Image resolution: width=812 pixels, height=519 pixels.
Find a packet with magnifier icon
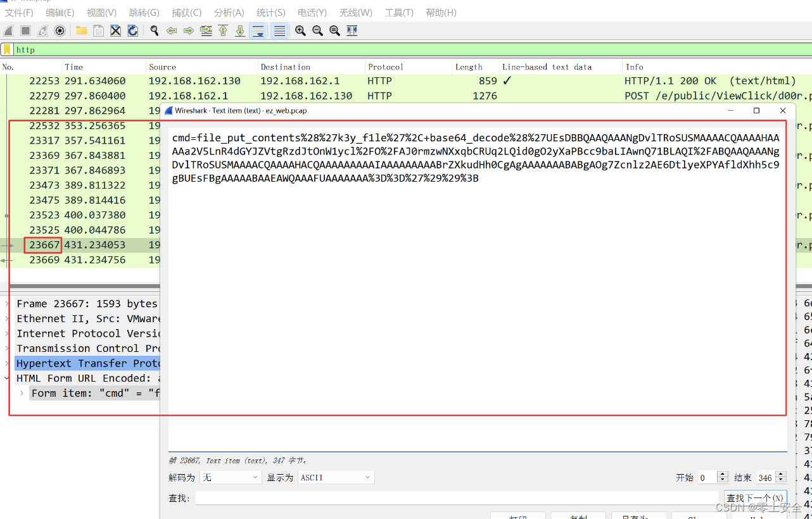(x=154, y=30)
